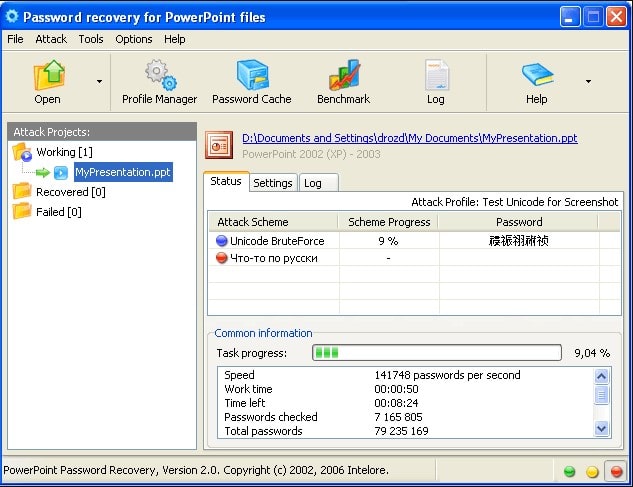Open the Options menu
The width and height of the screenshot is (633, 487).
tap(134, 39)
